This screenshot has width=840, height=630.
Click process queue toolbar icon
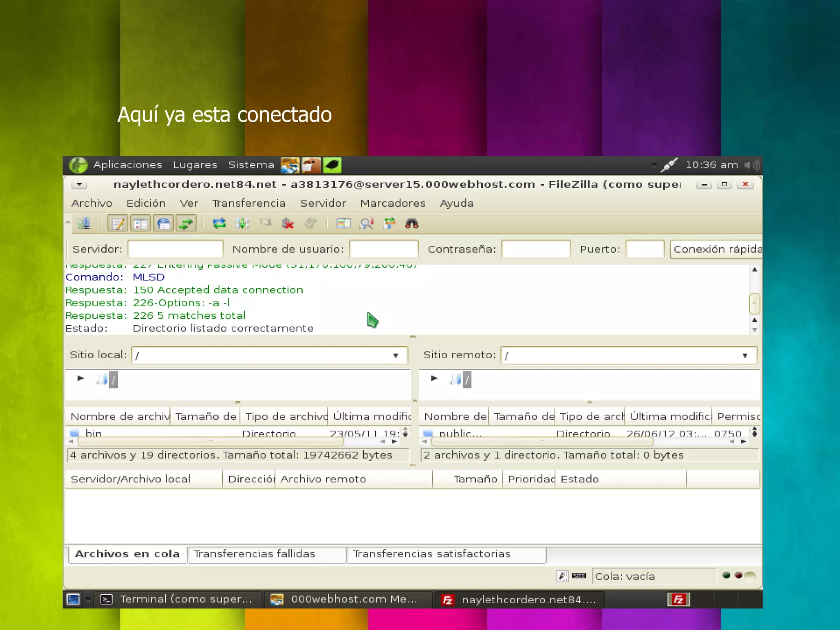[242, 224]
